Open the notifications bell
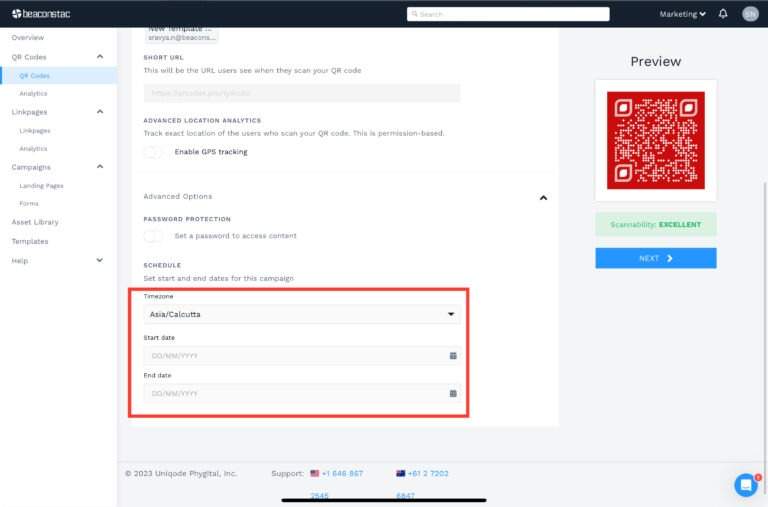Image resolution: width=768 pixels, height=507 pixels. (x=723, y=14)
